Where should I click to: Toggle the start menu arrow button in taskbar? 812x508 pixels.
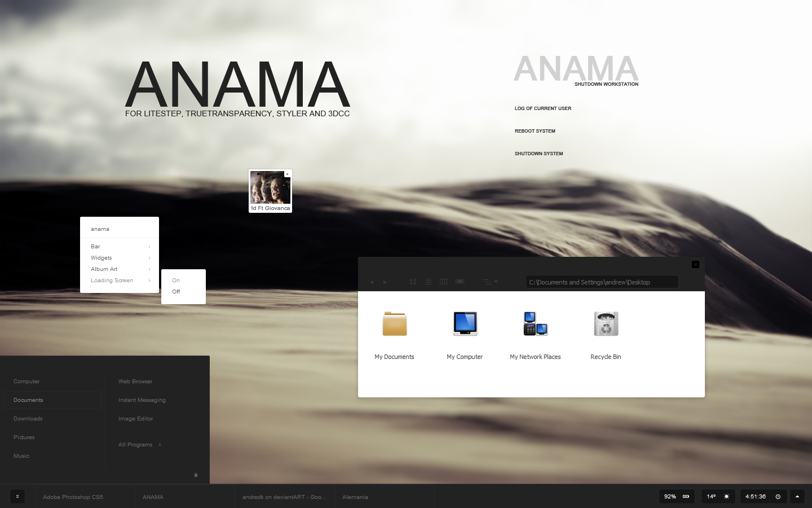(x=17, y=497)
